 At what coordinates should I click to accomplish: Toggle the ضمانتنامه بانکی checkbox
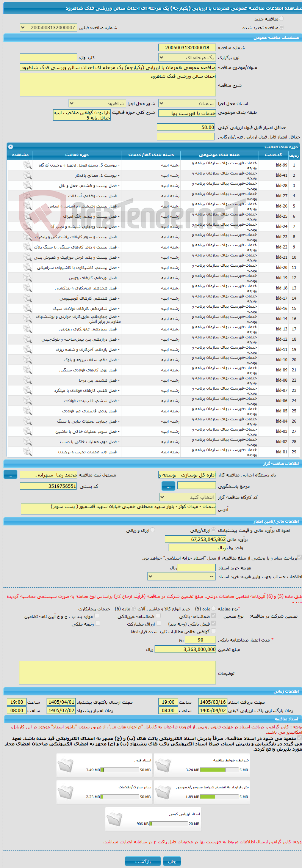click(x=213, y=616)
